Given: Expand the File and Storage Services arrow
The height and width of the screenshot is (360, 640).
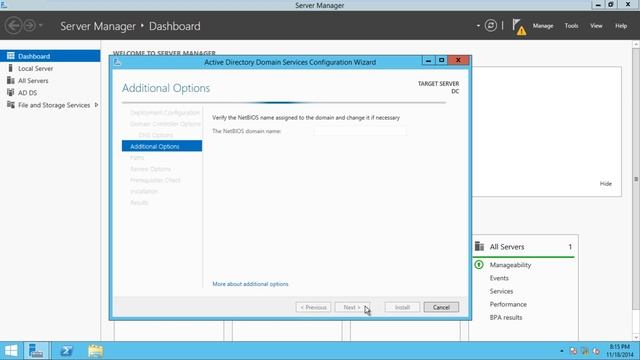Looking at the screenshot, I should (x=96, y=105).
